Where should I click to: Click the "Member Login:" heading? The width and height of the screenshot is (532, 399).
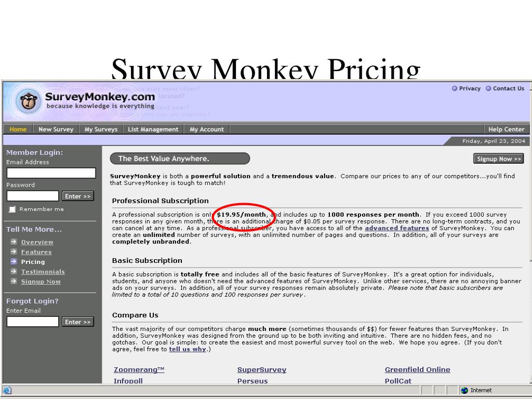[35, 152]
